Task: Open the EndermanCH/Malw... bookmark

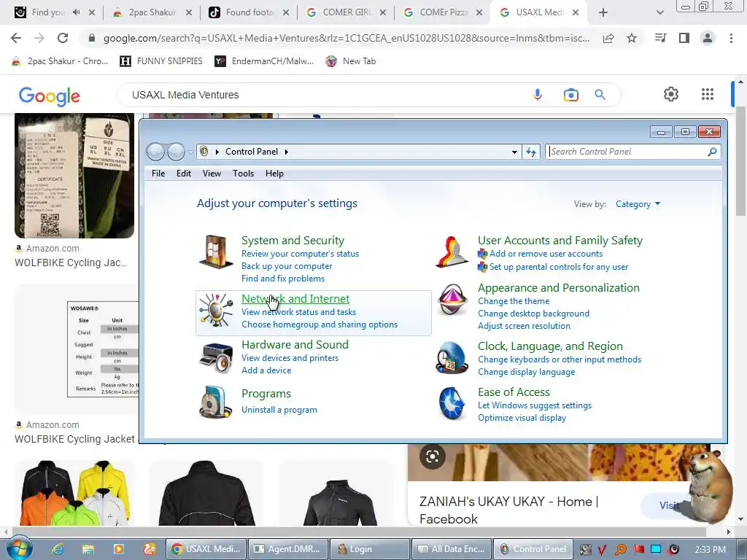Action: pyautogui.click(x=264, y=61)
